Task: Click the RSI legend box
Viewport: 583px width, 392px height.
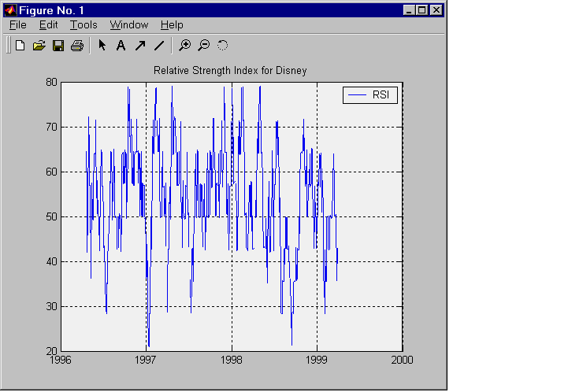Action: pyautogui.click(x=370, y=95)
